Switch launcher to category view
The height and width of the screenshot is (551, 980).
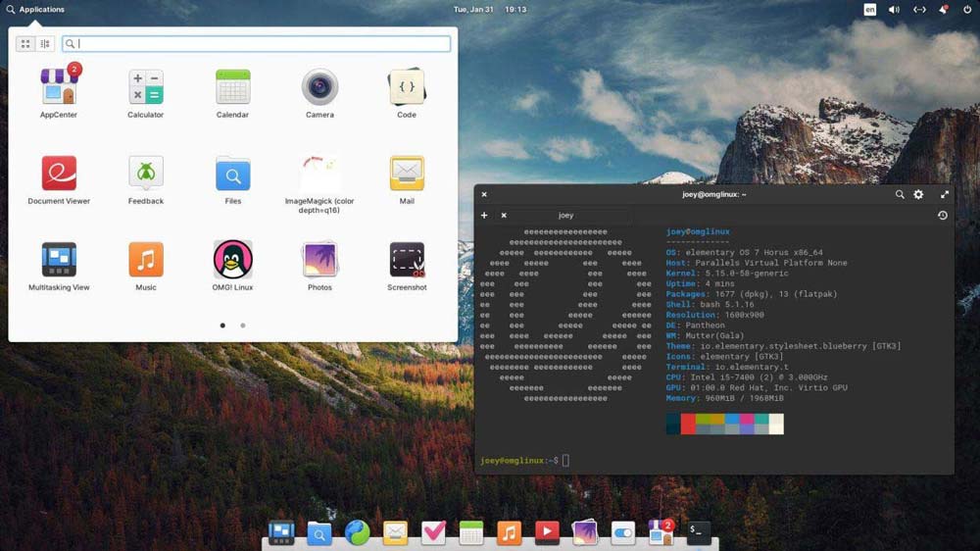pos(45,44)
